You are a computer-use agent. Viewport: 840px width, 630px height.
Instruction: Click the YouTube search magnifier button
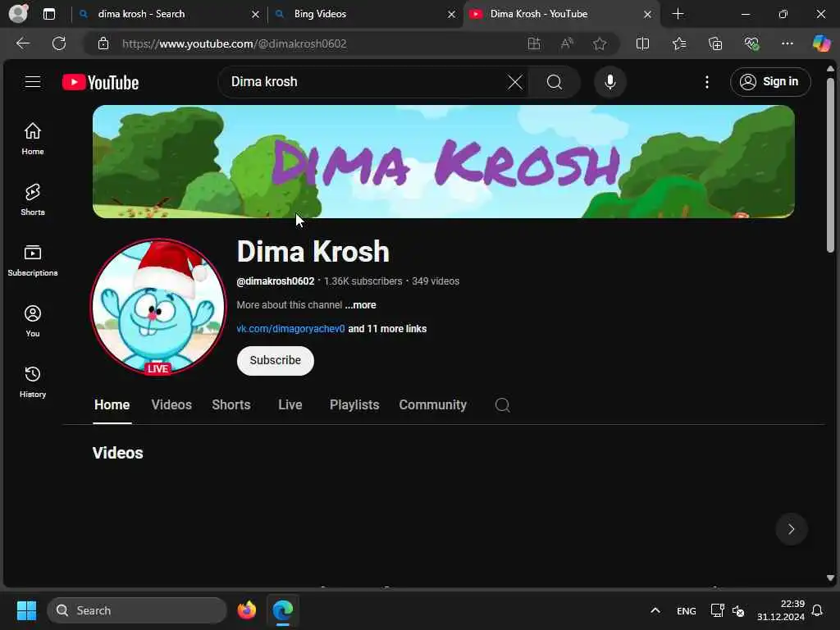(x=555, y=82)
